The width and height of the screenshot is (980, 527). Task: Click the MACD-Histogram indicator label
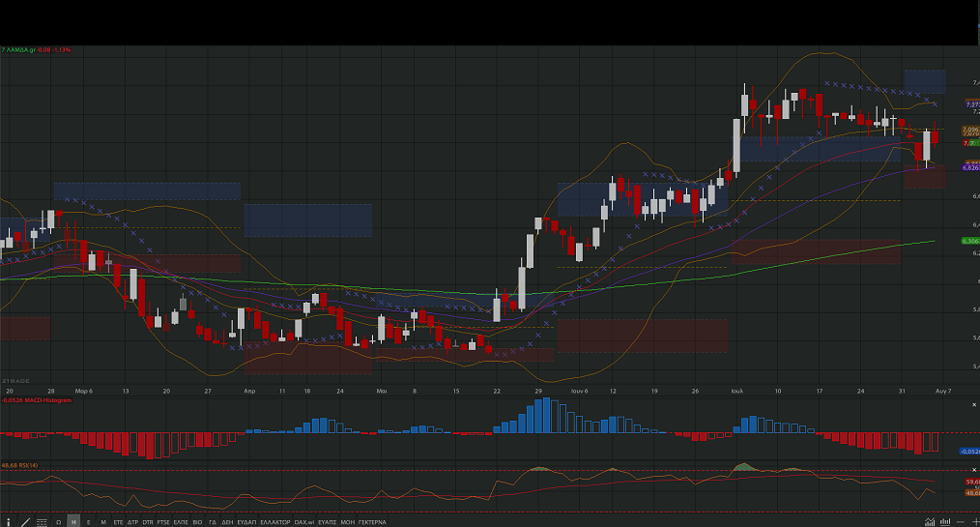pyautogui.click(x=47, y=400)
